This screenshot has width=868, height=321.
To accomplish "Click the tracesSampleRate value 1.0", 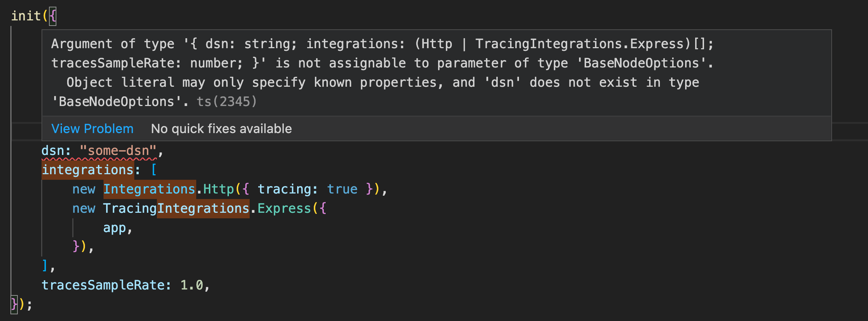I will 193,285.
